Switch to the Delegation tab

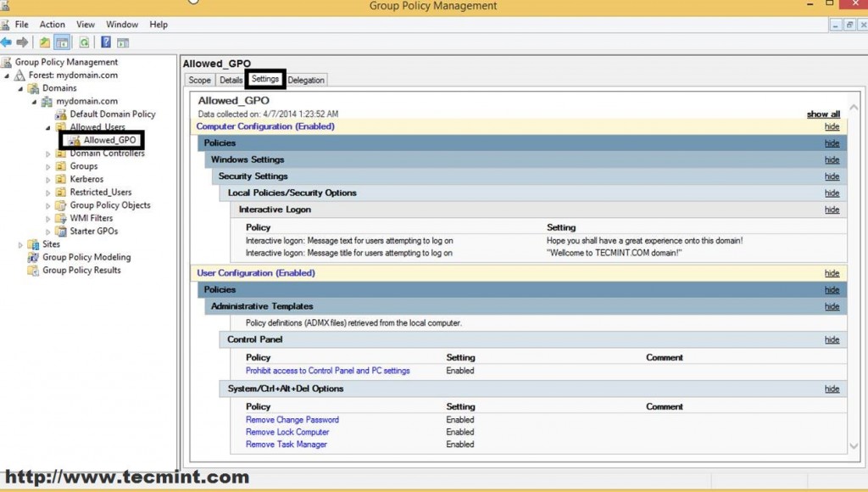306,79
